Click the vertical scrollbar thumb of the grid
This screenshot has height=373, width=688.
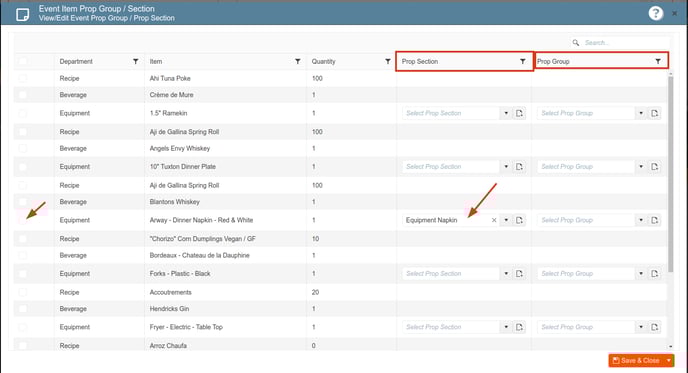pos(670,173)
